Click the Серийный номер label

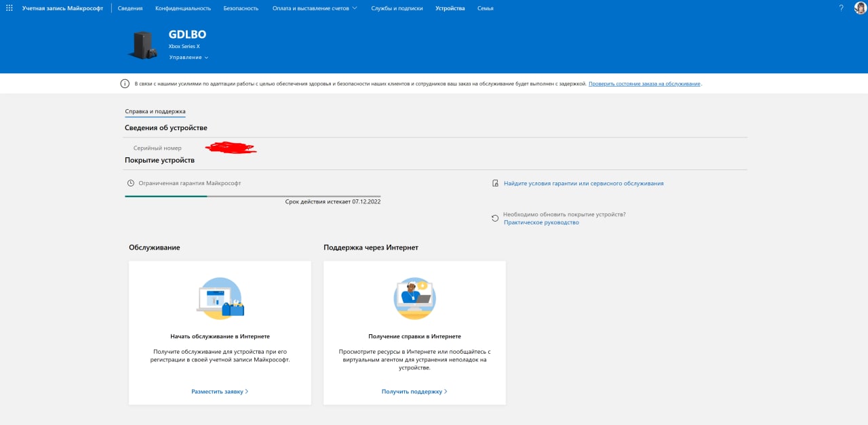(x=157, y=148)
